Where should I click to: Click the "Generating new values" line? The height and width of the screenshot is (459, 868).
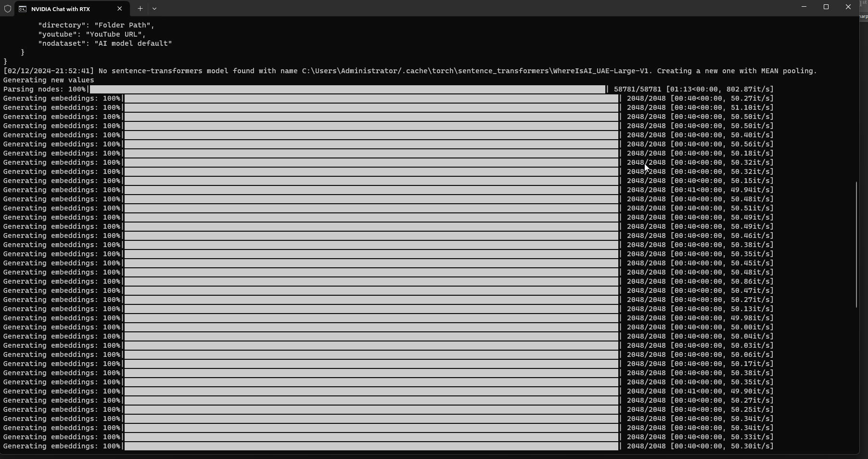click(x=49, y=80)
